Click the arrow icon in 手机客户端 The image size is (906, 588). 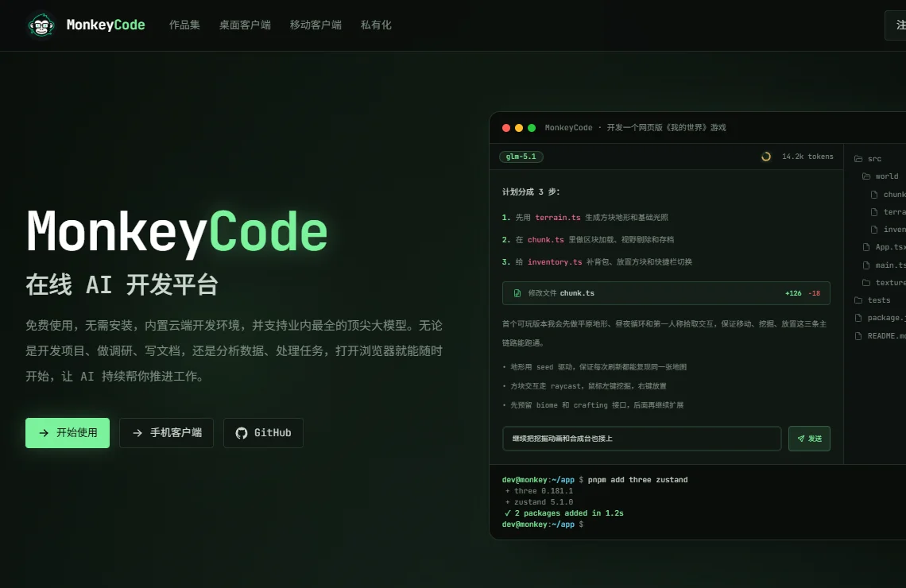click(x=137, y=432)
